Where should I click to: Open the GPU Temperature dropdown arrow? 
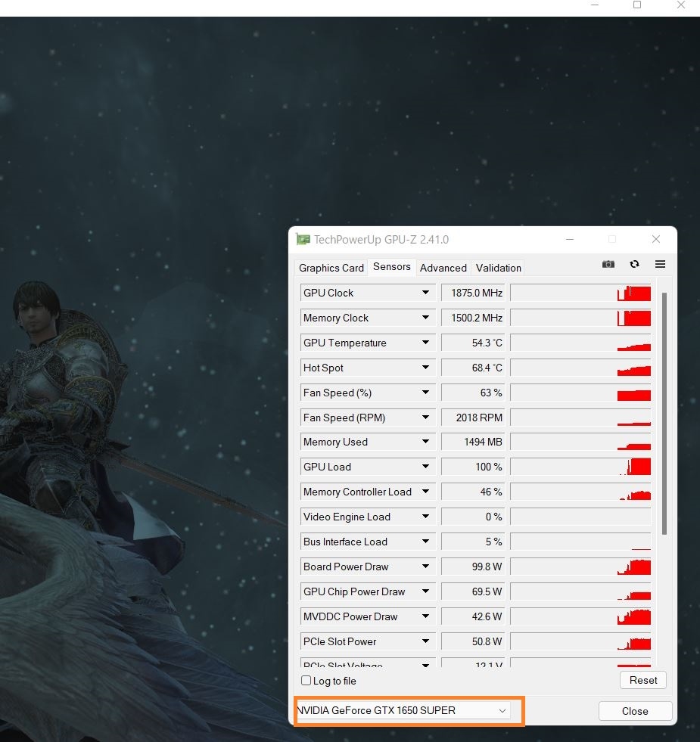click(425, 343)
